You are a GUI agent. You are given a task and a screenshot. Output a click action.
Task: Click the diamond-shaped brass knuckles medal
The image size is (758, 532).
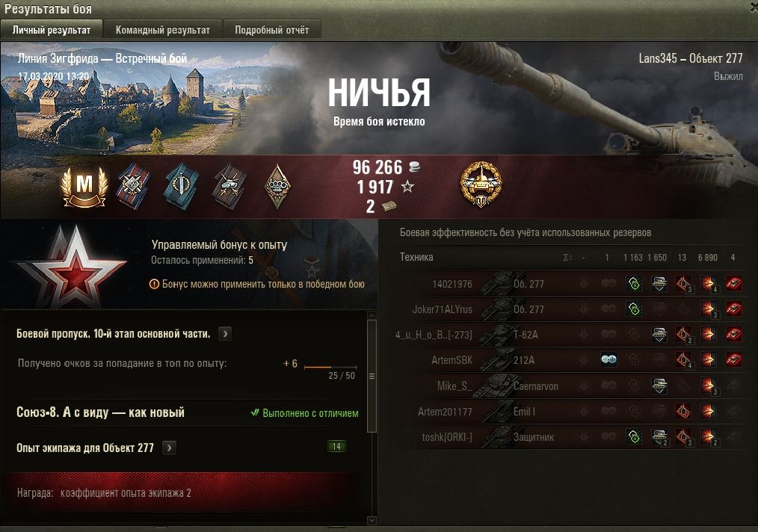pos(277,187)
